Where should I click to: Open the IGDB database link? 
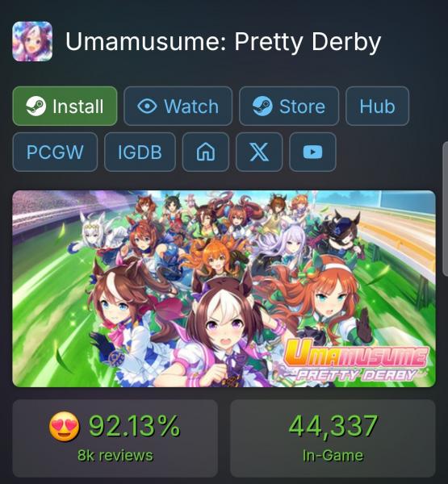pos(140,152)
